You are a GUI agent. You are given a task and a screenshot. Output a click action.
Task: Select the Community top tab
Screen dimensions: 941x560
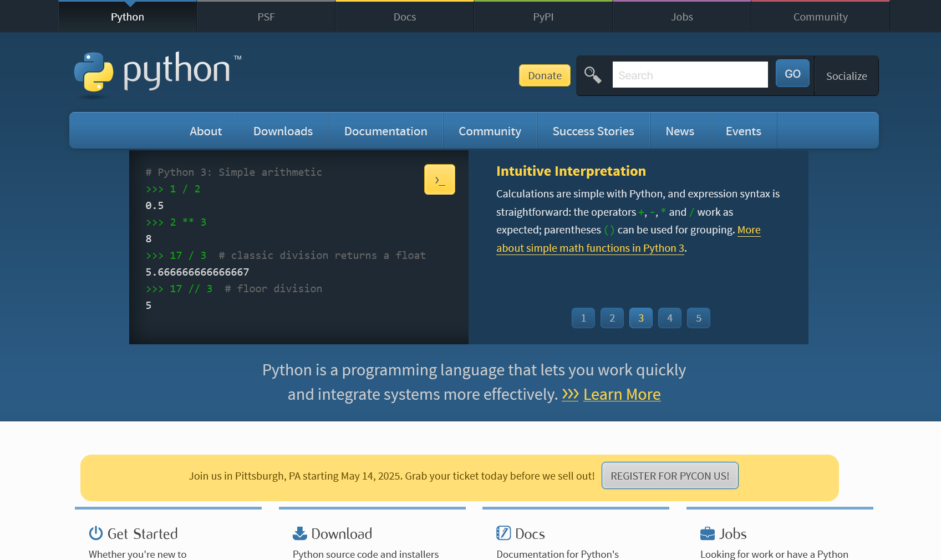pyautogui.click(x=821, y=17)
